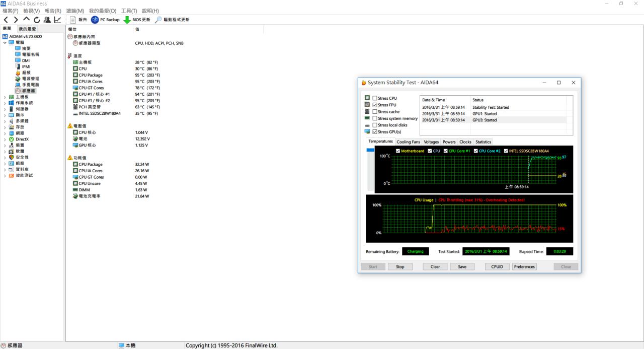Click the AIDA64 v5.70.3800 root node
Viewport: 644px width, 349px height.
22,36
